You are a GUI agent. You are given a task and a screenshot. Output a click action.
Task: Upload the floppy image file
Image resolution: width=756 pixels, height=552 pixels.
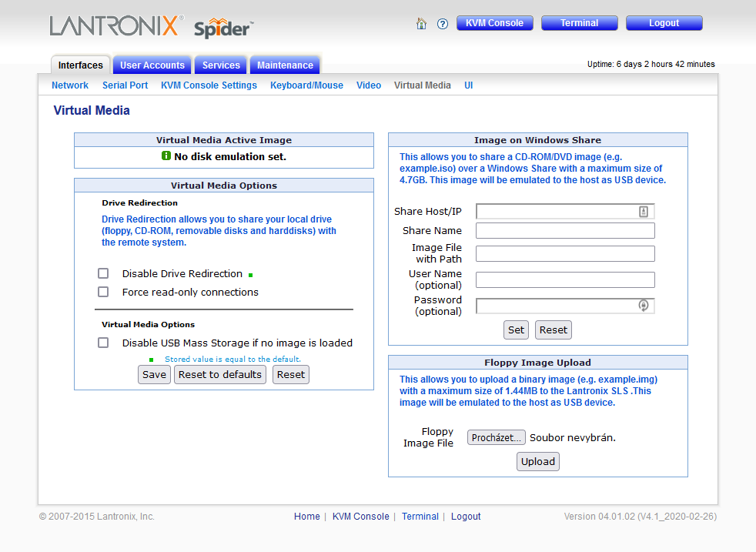[x=537, y=462]
